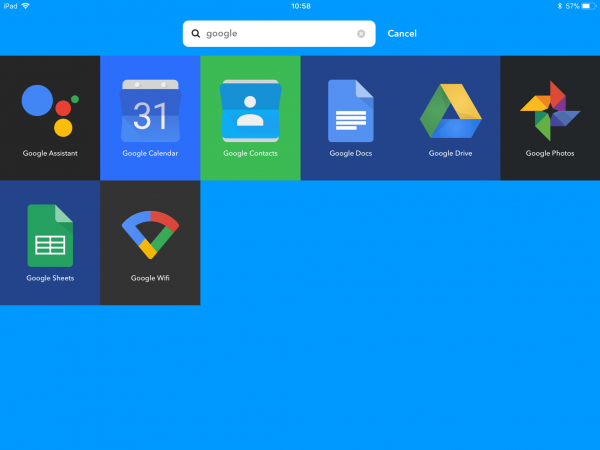Open the Google Assistant service icon
This screenshot has height=450, width=600.
[50, 111]
